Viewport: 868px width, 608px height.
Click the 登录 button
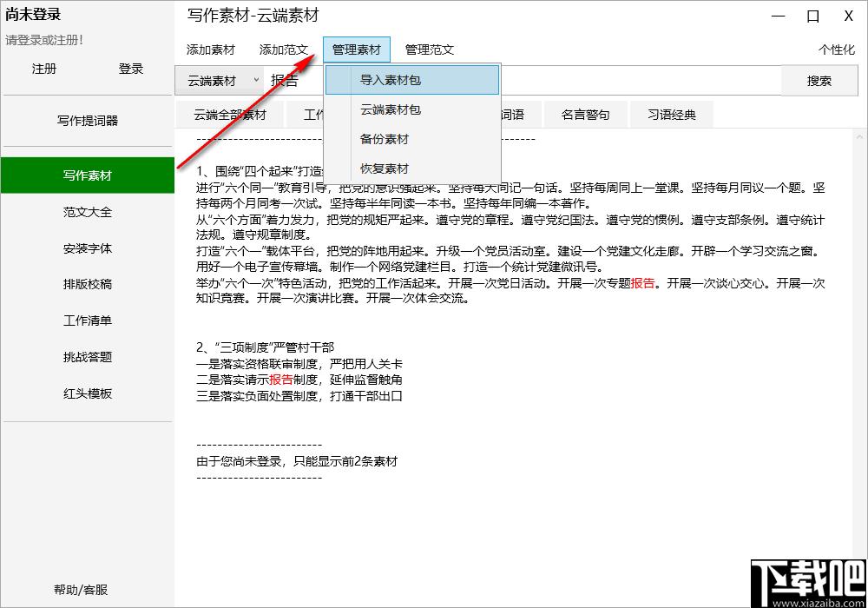point(131,69)
